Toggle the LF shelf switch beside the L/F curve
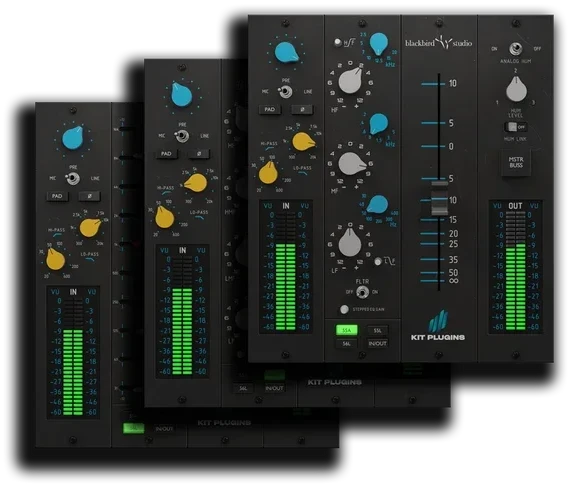This screenshot has width=571, height=487. (x=378, y=261)
